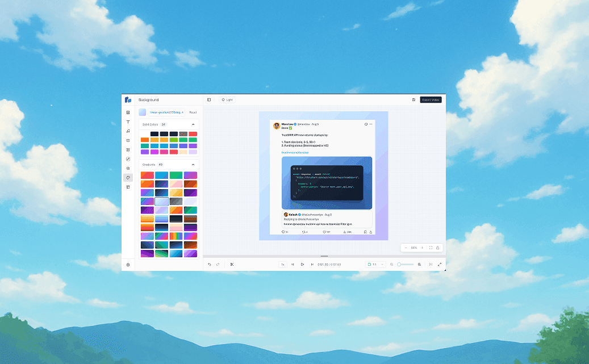Click the code screenshot image in tweet
The image size is (589, 364).
pos(327,183)
